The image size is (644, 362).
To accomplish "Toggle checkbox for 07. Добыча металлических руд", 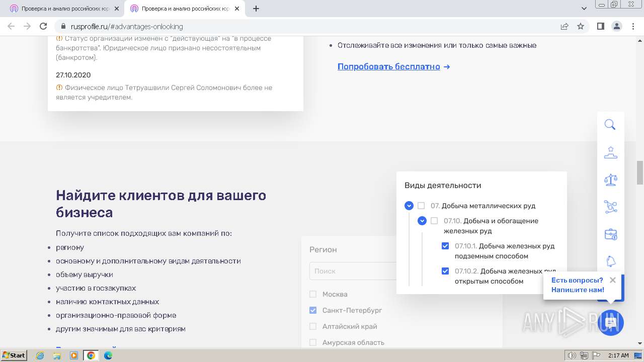I will coord(421,206).
